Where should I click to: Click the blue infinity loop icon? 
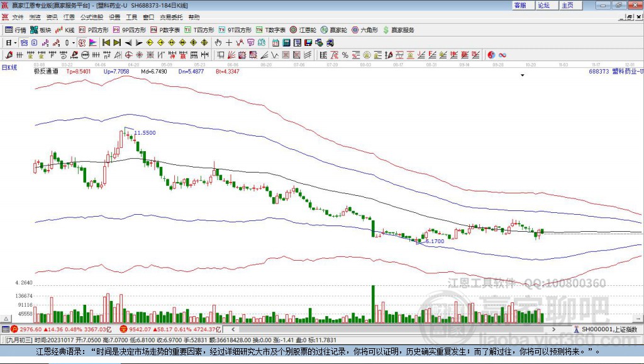pyautogui.click(x=502, y=55)
